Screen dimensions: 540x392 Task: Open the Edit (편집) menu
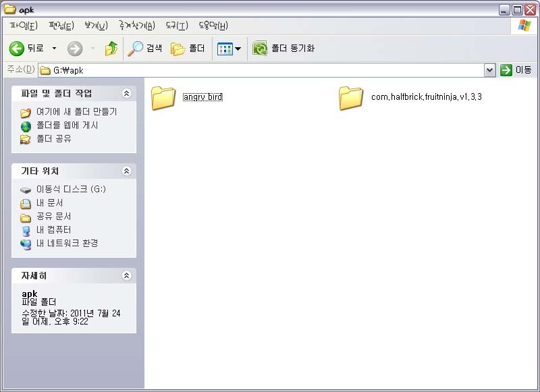61,26
